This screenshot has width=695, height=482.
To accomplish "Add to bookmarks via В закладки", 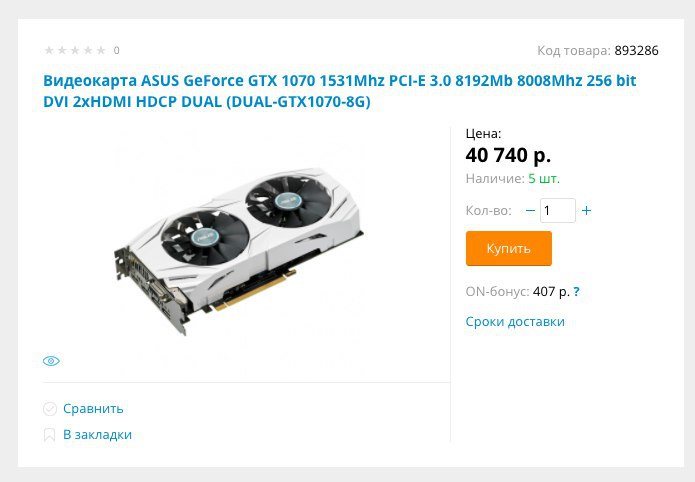I will point(98,435).
